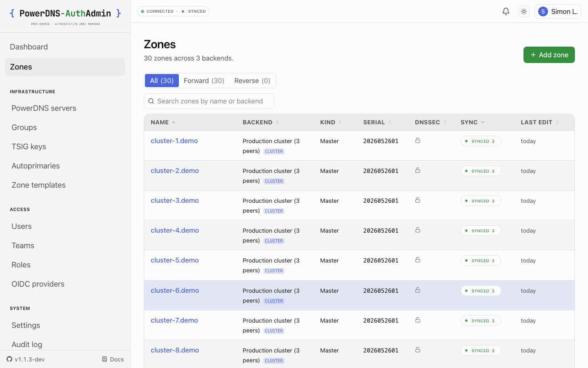Screen dimensions: 588x368
Task: Open the Simon L. user menu
Action: [558, 11]
